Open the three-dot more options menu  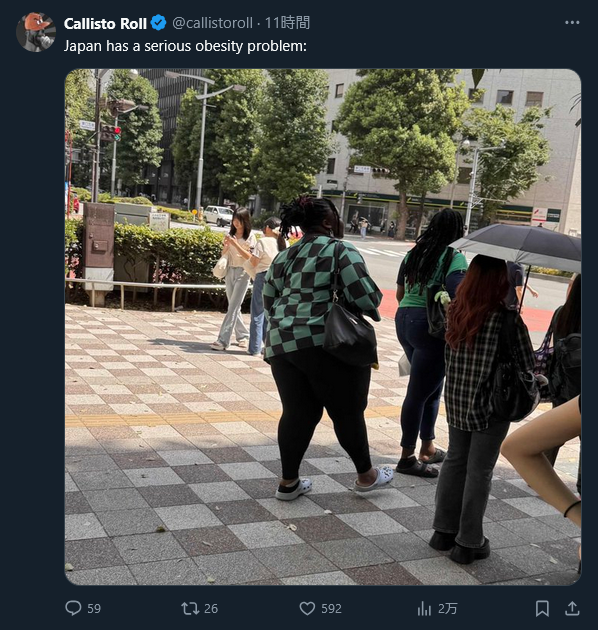point(572,22)
